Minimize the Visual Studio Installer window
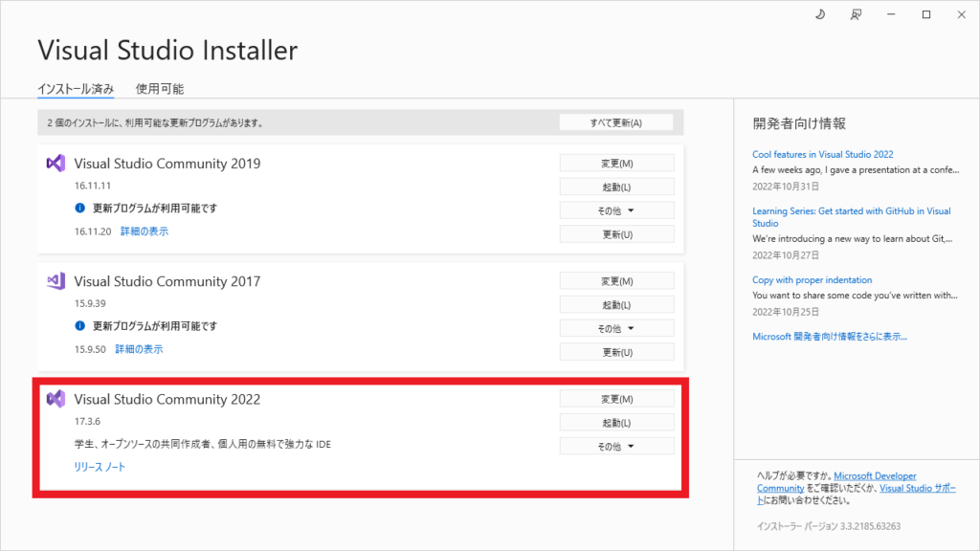The width and height of the screenshot is (980, 551). 891,14
